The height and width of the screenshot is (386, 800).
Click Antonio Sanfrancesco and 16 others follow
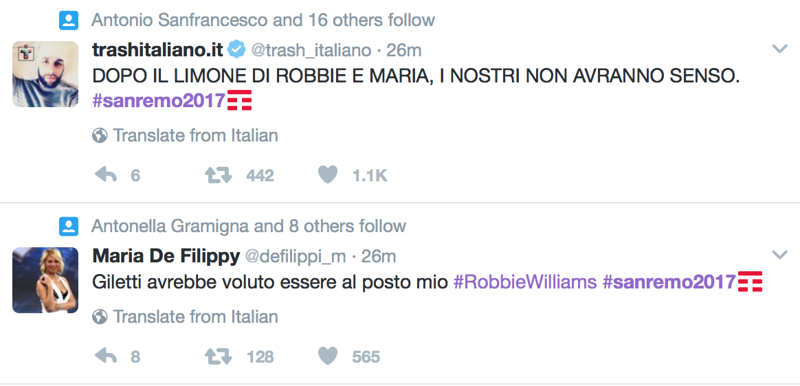coord(263,20)
